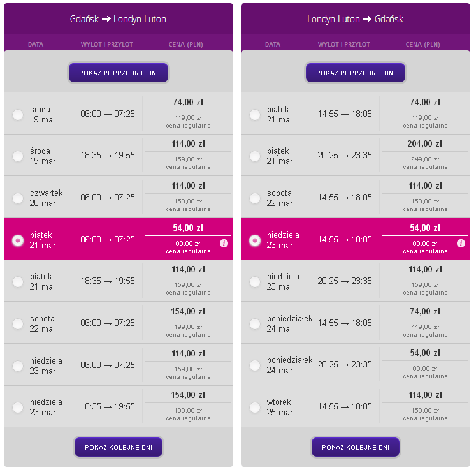Select środa 19 mar 18:35 outbound flight
Screen dimensions: 476x470
18,156
